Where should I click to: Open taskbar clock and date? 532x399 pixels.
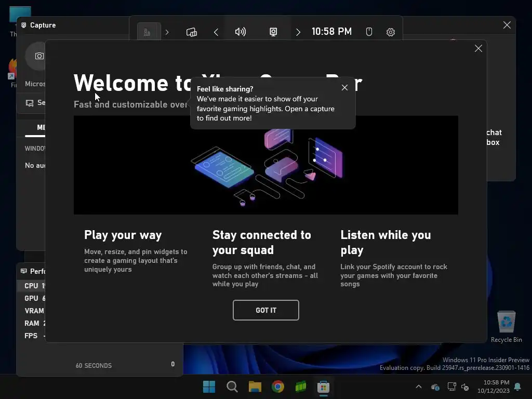(x=494, y=387)
